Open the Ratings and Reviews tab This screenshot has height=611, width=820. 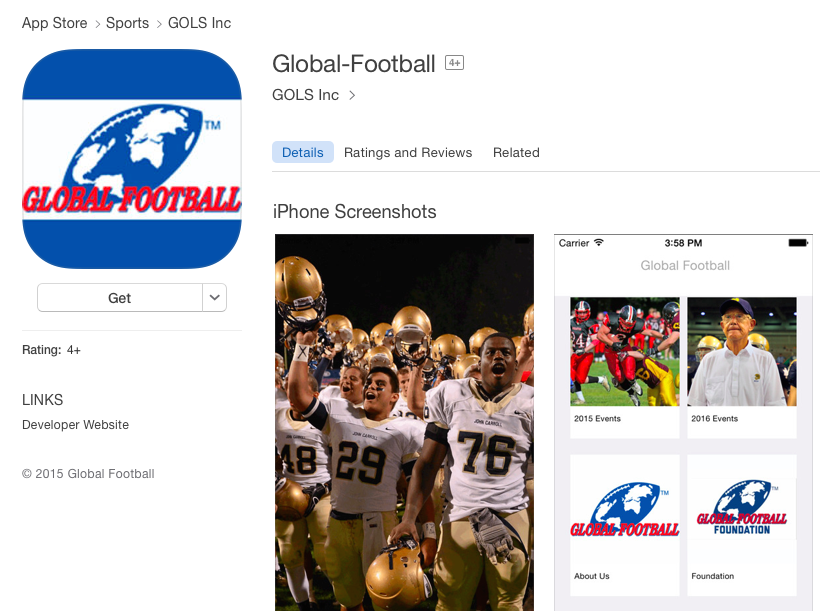[408, 152]
